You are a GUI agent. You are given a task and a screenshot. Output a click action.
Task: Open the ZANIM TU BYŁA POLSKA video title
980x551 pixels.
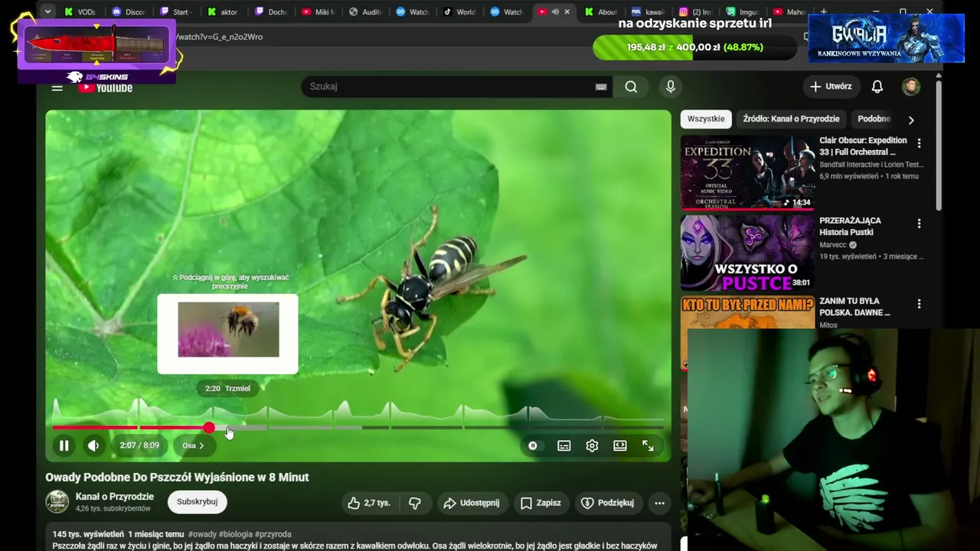point(855,307)
